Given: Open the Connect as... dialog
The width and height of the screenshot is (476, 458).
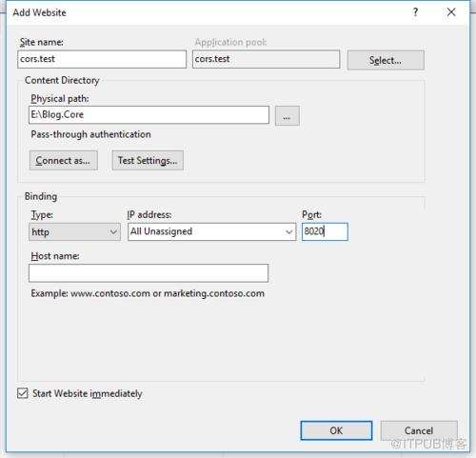Looking at the screenshot, I should pos(64,160).
